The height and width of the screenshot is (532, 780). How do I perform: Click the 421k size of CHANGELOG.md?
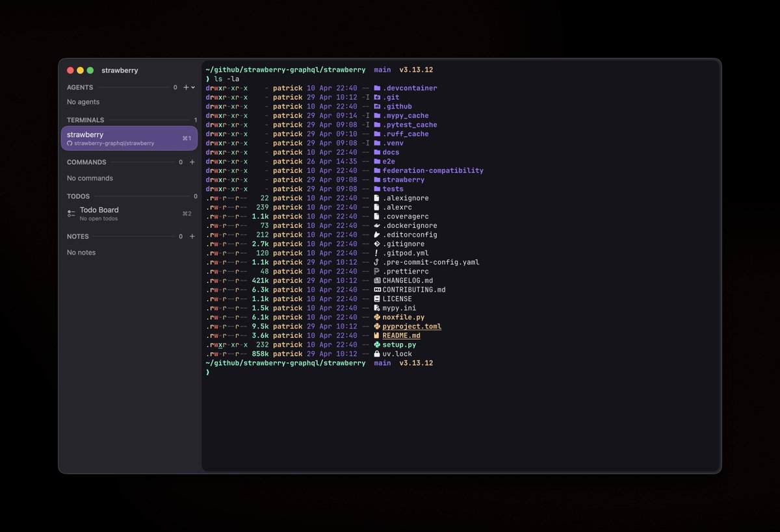coord(261,281)
